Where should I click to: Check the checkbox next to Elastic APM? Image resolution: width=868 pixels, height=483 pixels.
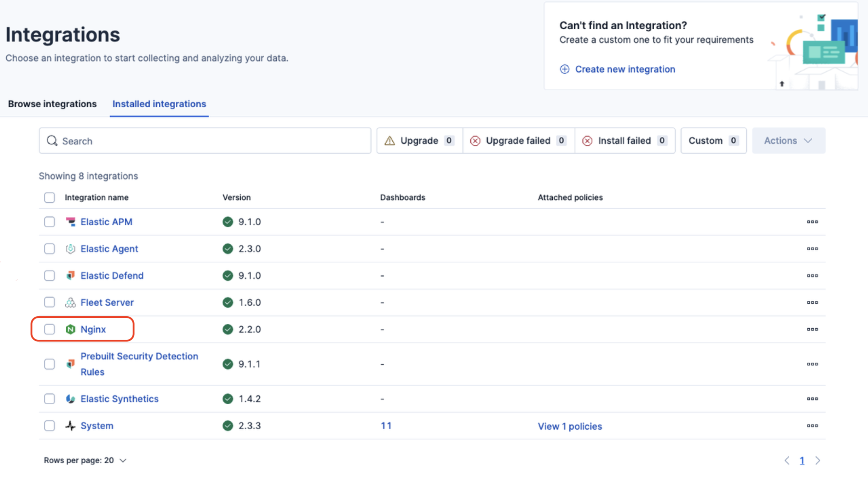[49, 222]
